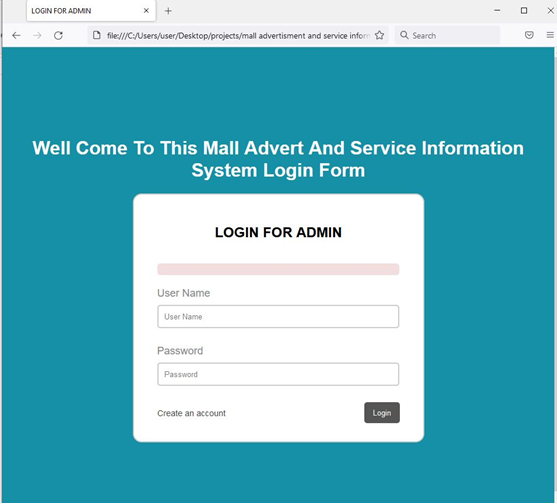Viewport: 557px width, 504px height.
Task: Click the Password label text
Action: [180, 351]
